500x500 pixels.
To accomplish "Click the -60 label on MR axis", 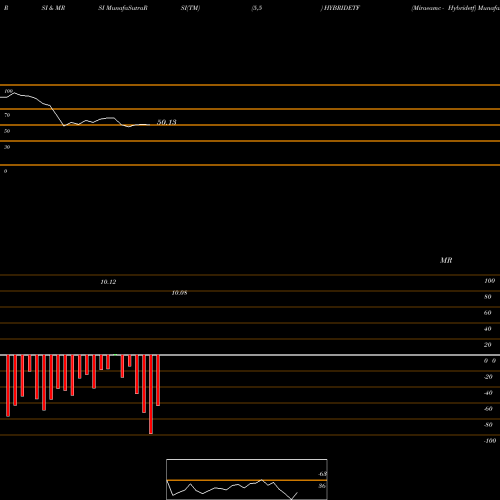I will pos(488,409).
